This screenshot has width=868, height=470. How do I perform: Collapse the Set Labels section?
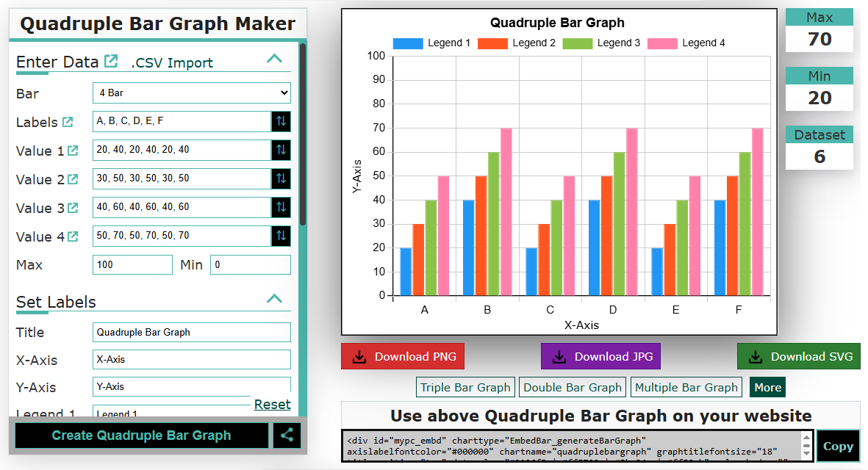[x=274, y=299]
